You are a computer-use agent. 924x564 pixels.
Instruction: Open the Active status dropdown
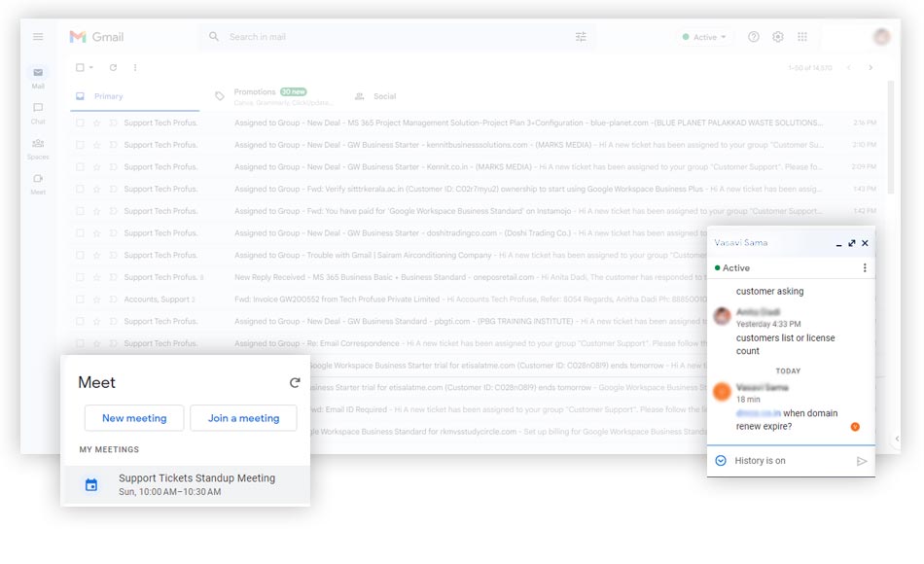coord(704,37)
